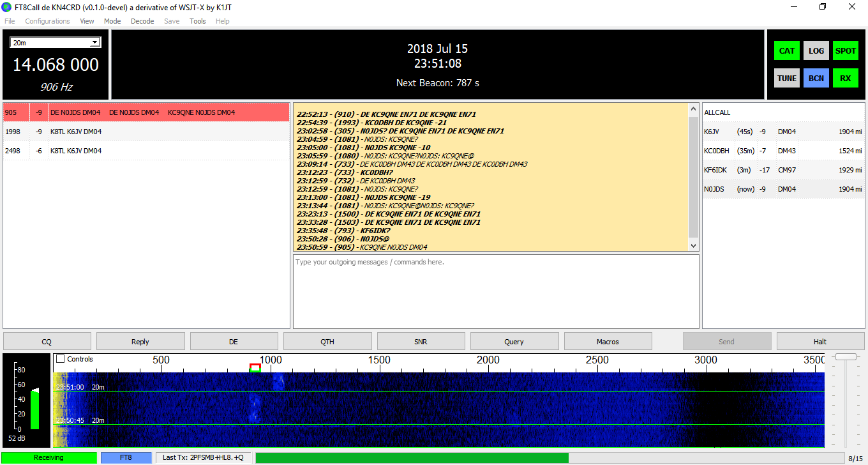Click the Next Beacon countdown text
Image resolution: width=868 pixels, height=465 pixels.
point(438,83)
